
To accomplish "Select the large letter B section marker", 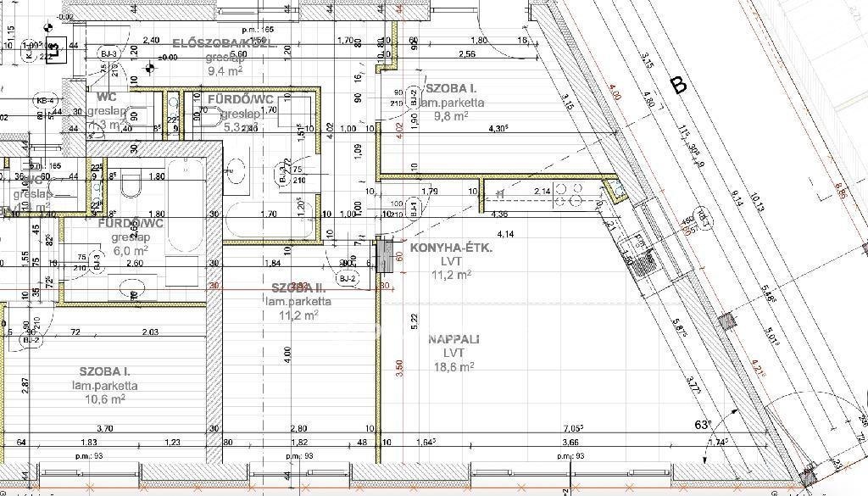I will 677,85.
